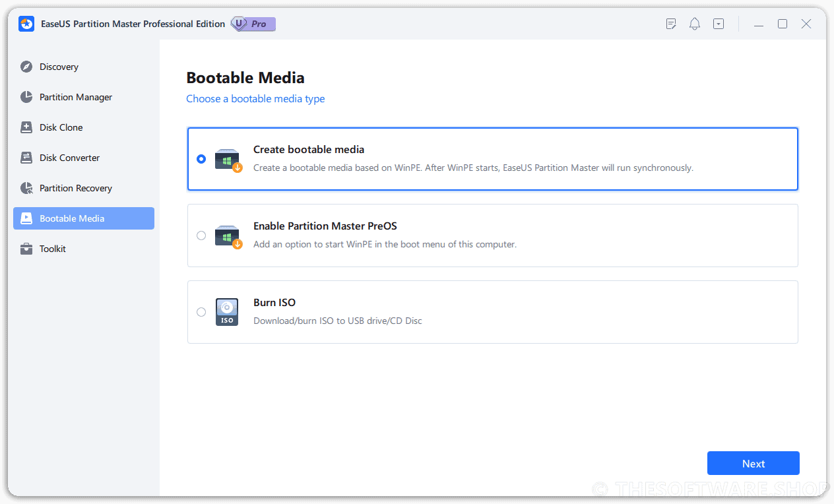This screenshot has height=504, width=834.
Task: Open Disk Converter section
Action: (x=84, y=158)
